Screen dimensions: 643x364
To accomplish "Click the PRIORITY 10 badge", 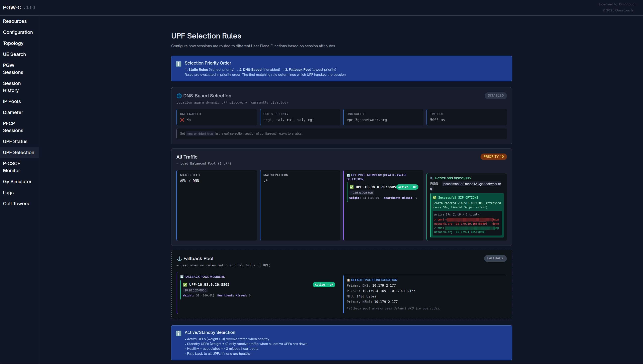I will 493,157.
